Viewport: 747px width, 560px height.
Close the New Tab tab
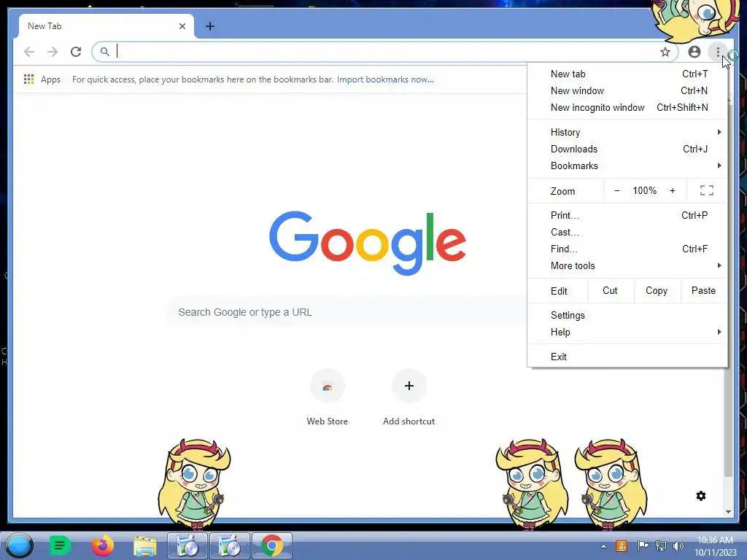tap(182, 26)
